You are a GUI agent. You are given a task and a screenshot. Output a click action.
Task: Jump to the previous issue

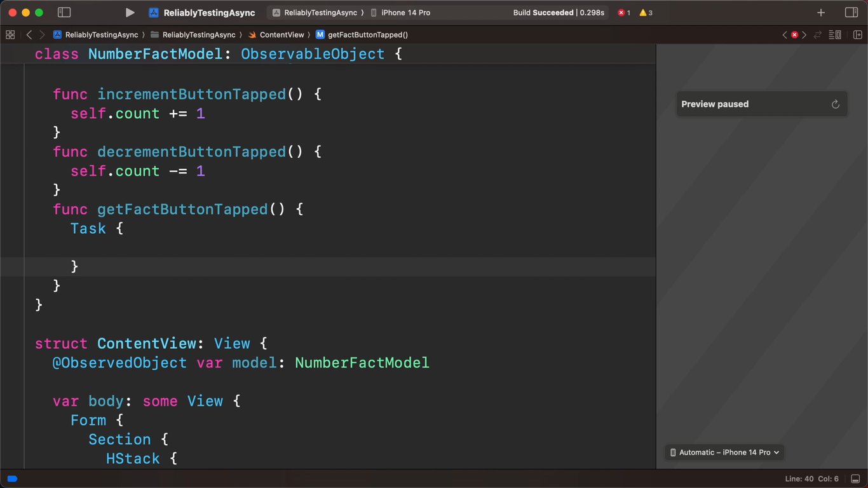[x=785, y=35]
